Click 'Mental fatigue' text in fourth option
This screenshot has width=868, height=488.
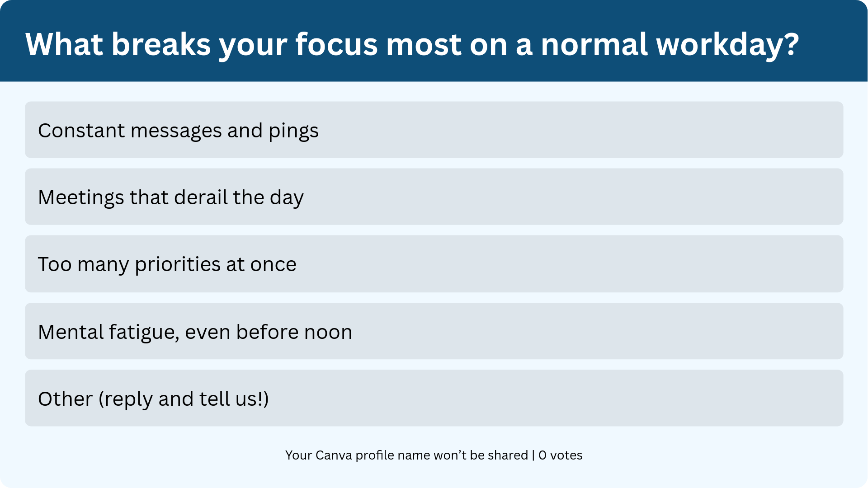click(108, 333)
